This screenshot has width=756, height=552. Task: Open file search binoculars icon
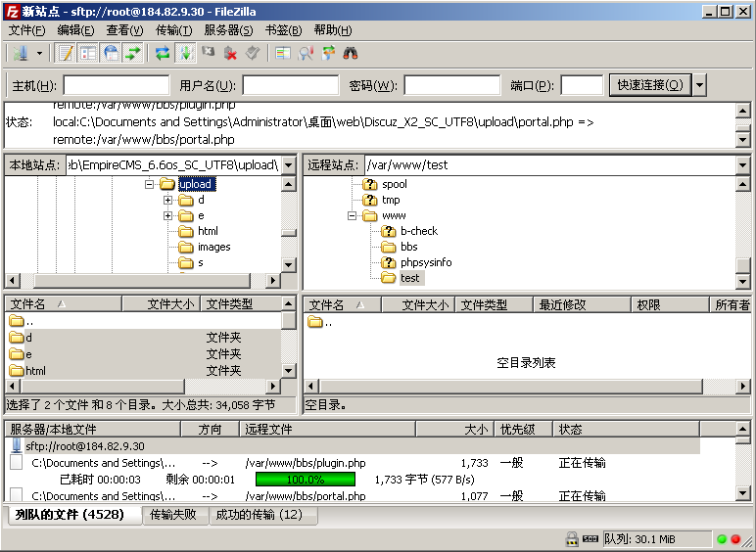pyautogui.click(x=351, y=53)
